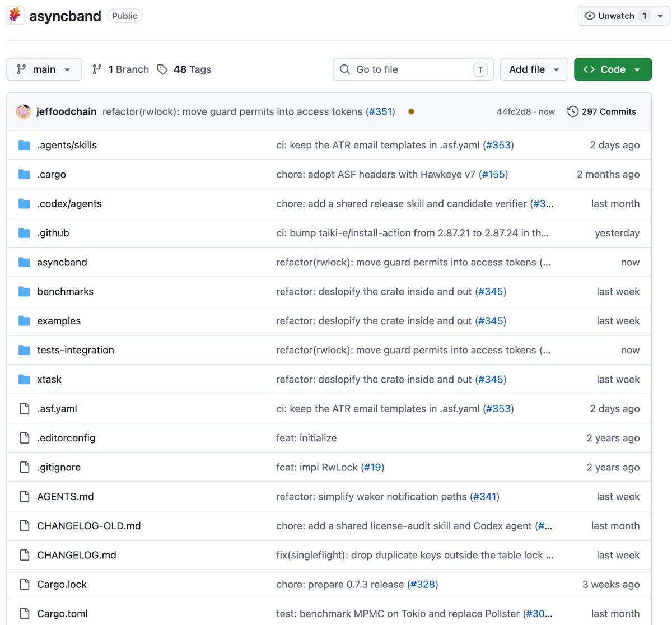Click the tag icon beside 48 Tags

(162, 69)
